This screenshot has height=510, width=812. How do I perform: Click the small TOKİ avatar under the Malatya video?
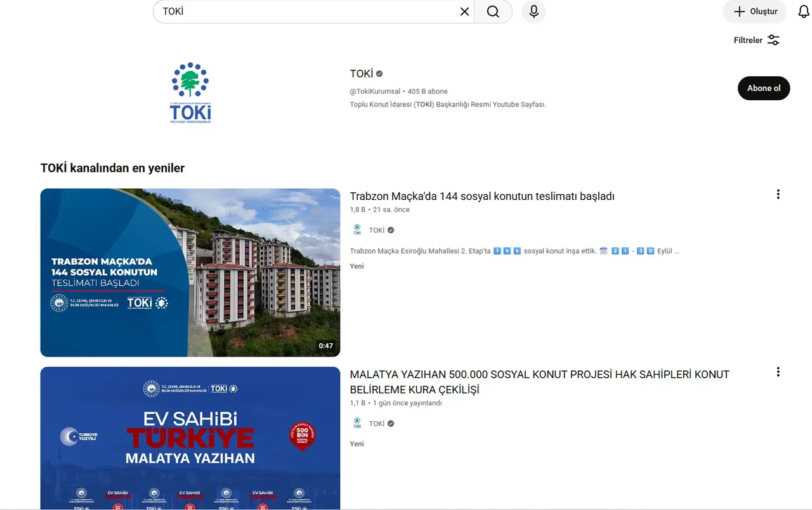point(357,423)
